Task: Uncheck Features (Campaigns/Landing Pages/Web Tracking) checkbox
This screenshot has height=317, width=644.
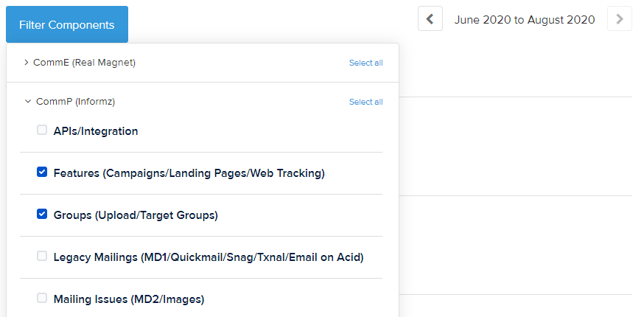Action: pyautogui.click(x=42, y=173)
